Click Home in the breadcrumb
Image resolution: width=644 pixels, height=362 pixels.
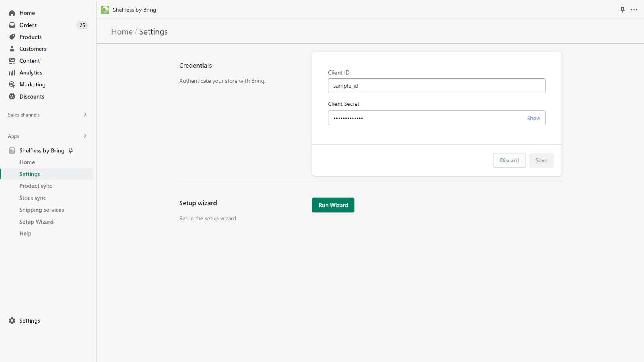tap(122, 32)
